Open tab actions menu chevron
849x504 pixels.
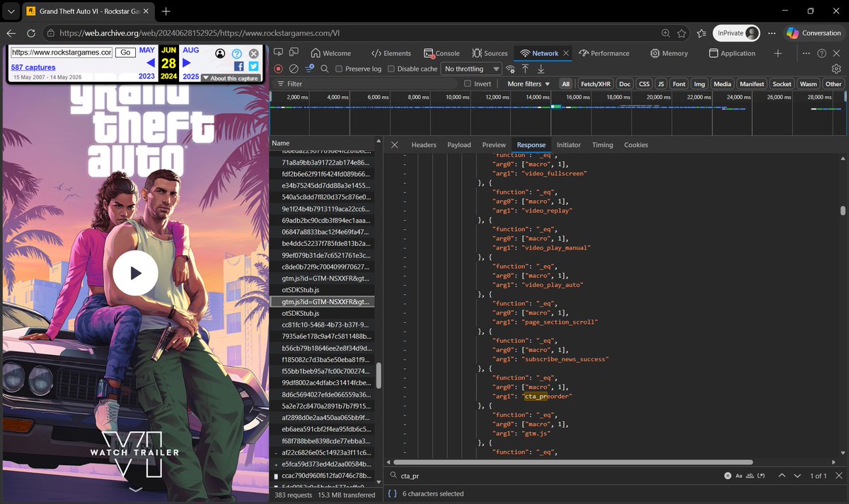coord(11,11)
